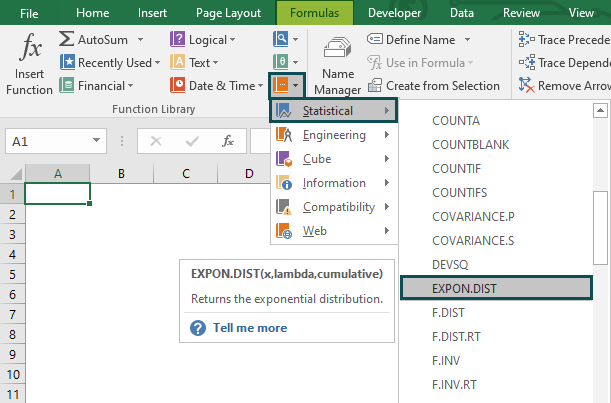Open the Name Box dropdown arrow
The image size is (611, 403).
click(x=96, y=140)
